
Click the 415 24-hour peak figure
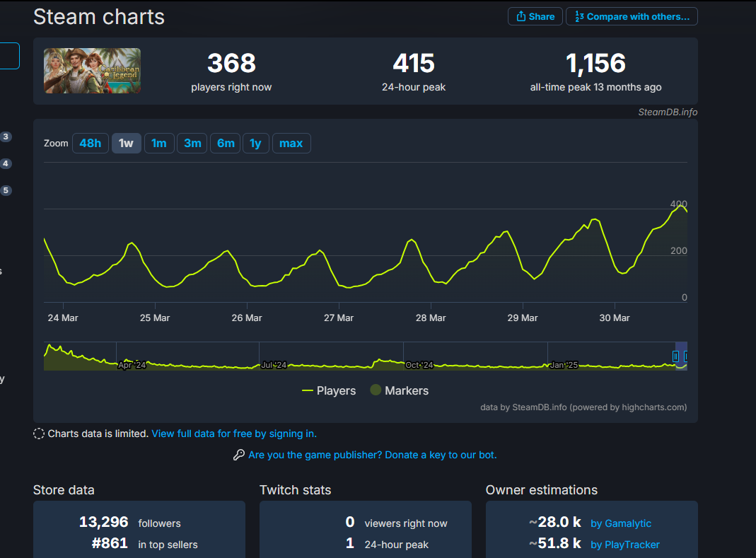point(414,63)
